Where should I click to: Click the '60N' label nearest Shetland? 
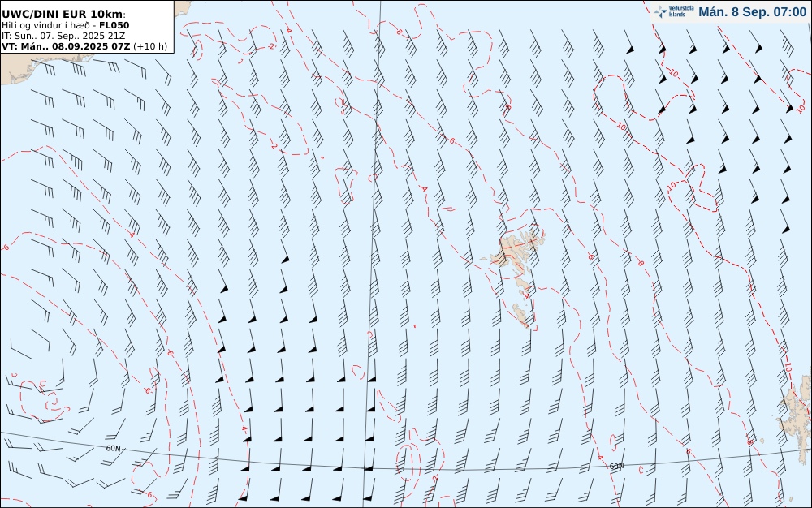[x=616, y=466]
